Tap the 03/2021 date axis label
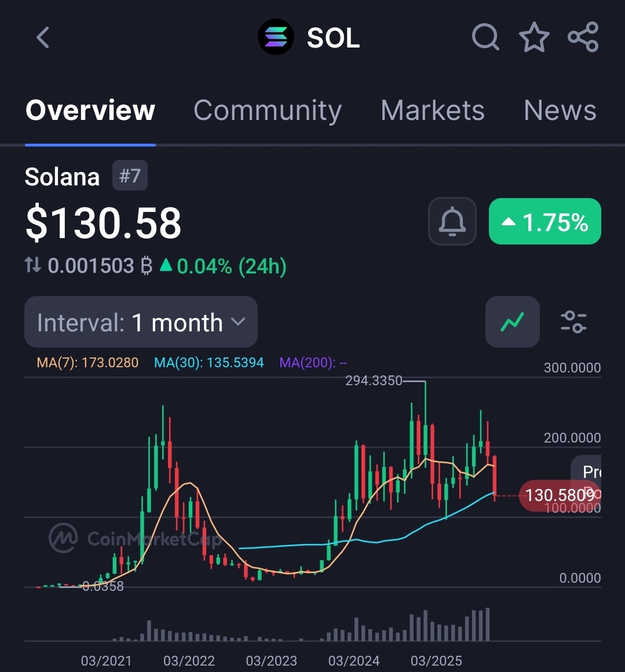This screenshot has width=625, height=672. pos(106,660)
